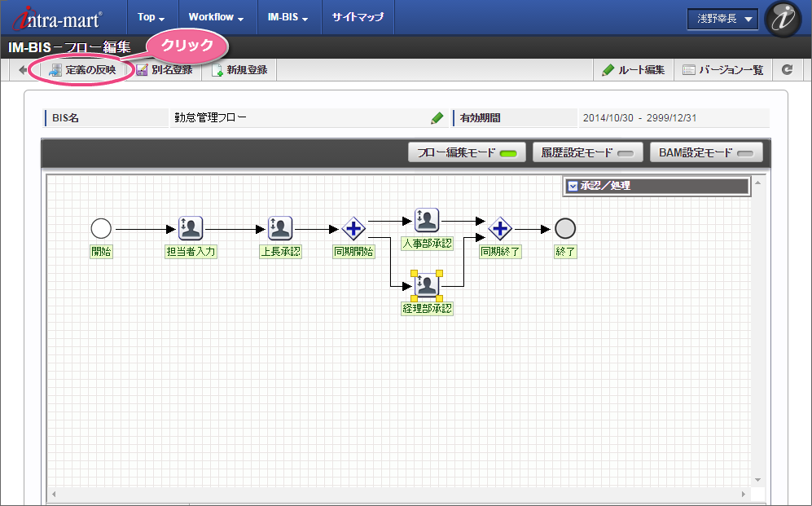Select the 担当者入力 user node icon

click(191, 228)
